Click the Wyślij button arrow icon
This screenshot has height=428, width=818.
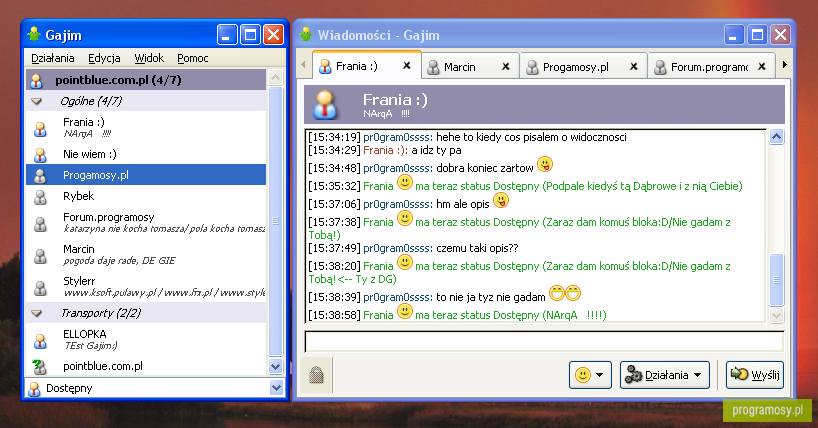coord(739,374)
